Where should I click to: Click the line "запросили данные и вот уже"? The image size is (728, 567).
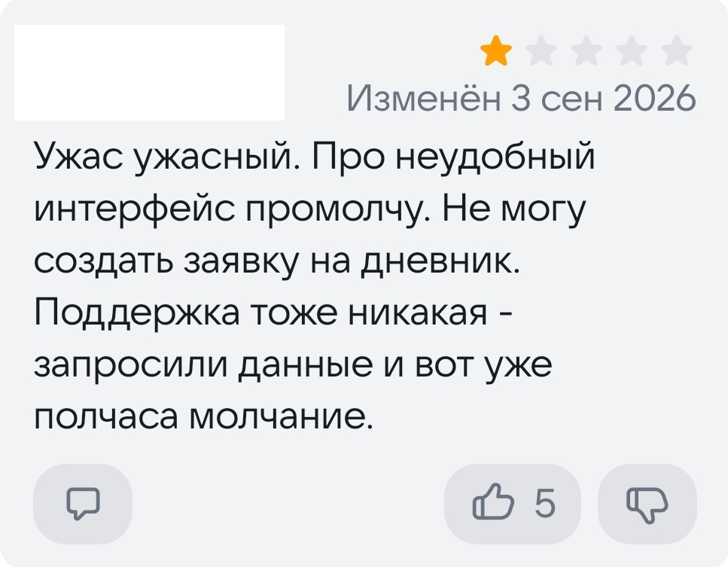pos(294,365)
